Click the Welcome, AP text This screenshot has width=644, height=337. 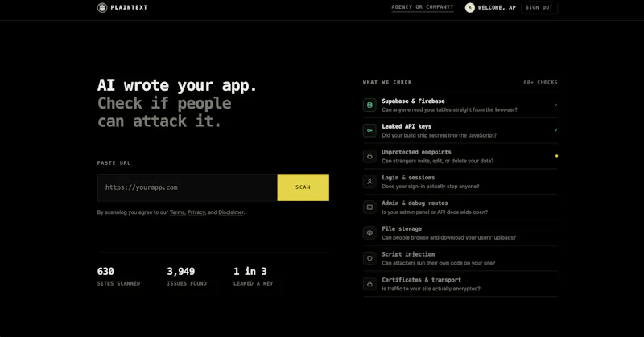pyautogui.click(x=497, y=7)
